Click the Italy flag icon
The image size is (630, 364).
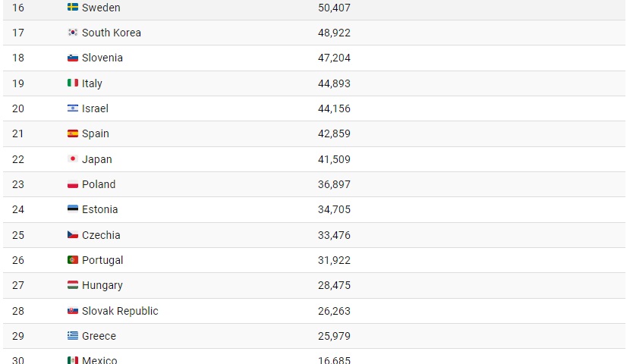(73, 83)
